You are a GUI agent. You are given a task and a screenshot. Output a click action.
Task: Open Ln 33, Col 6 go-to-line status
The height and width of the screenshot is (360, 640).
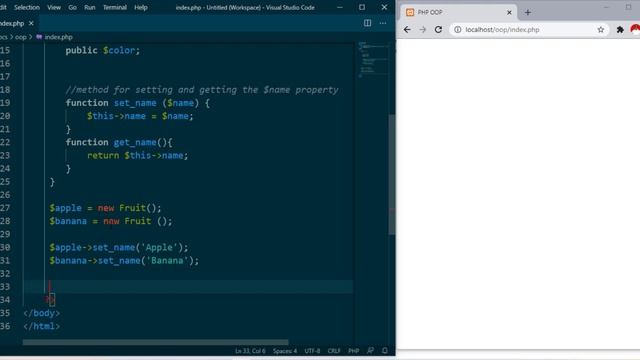point(250,351)
